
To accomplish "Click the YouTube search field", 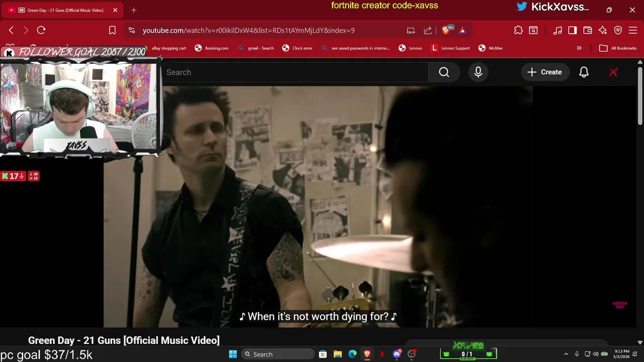I will click(x=295, y=72).
